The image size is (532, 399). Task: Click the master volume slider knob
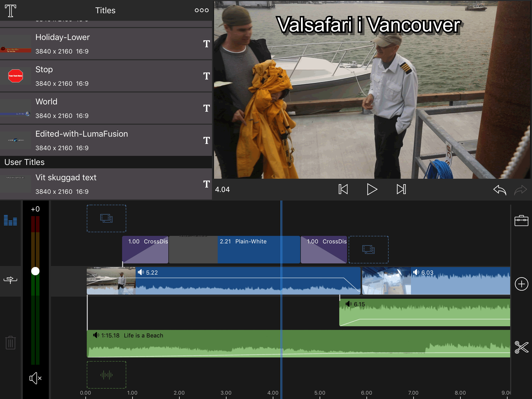pyautogui.click(x=35, y=271)
